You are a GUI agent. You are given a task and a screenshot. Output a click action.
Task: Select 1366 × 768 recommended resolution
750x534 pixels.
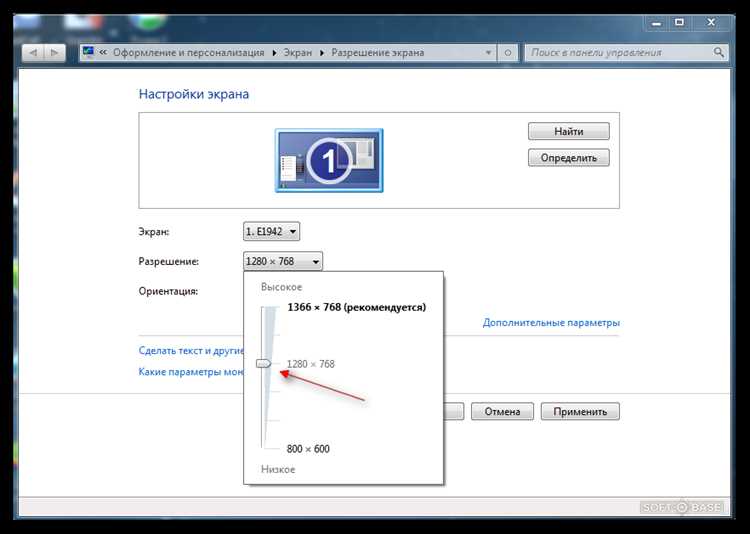click(x=356, y=307)
